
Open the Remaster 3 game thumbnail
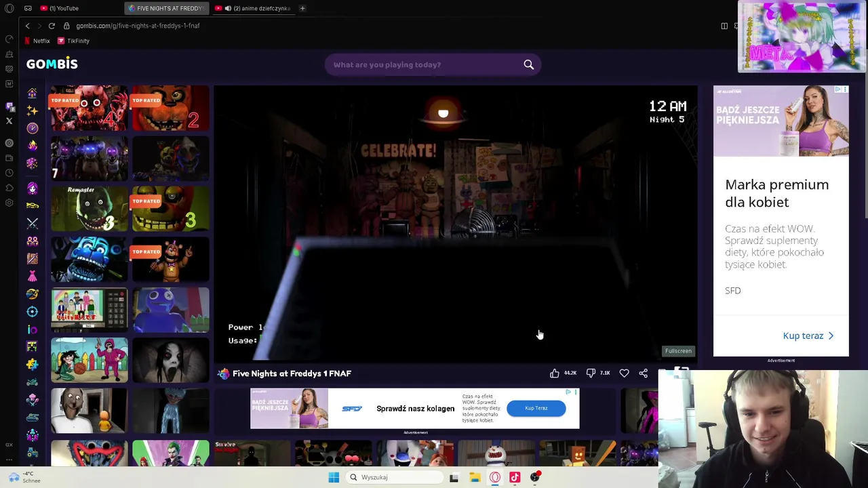tap(89, 209)
